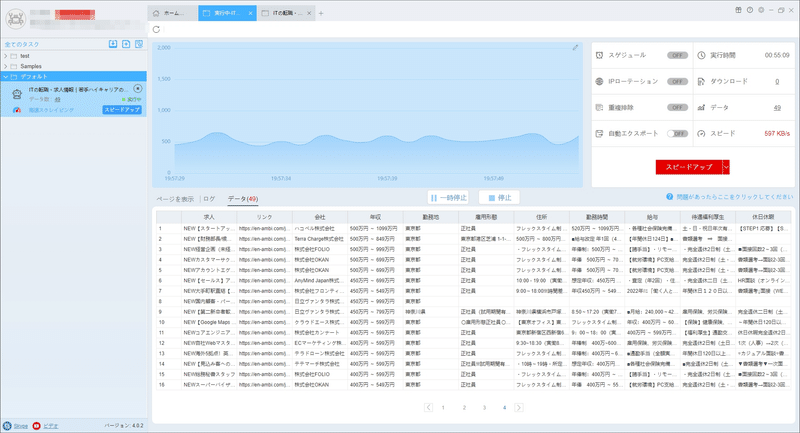The width and height of the screenshot is (800, 433).
Task: Click the Skype icon in the bottom bar
Action: point(7,426)
